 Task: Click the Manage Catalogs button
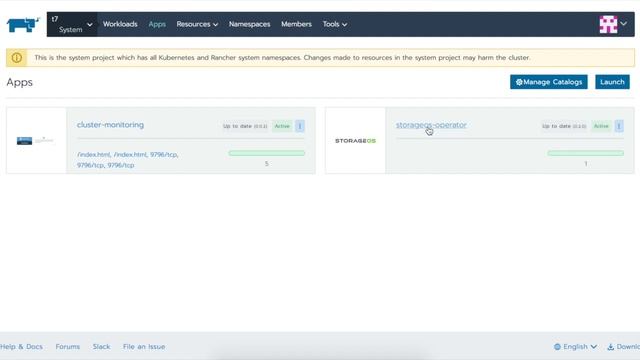[549, 82]
